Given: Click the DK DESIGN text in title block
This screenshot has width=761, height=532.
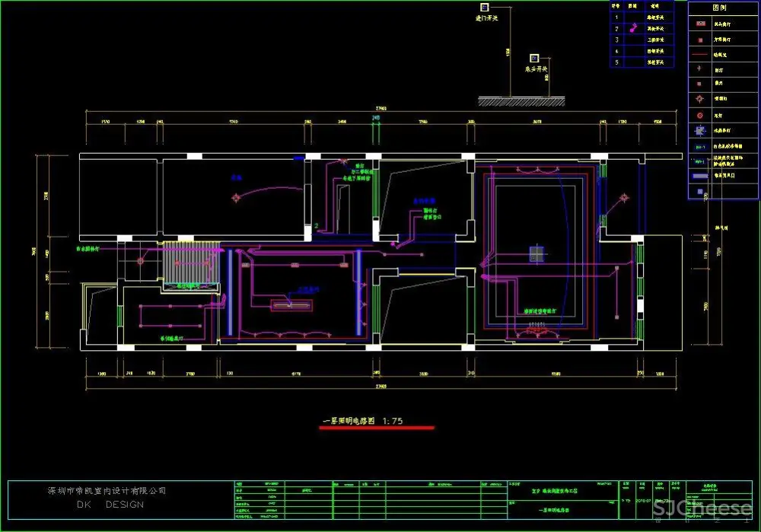Looking at the screenshot, I should (x=110, y=505).
